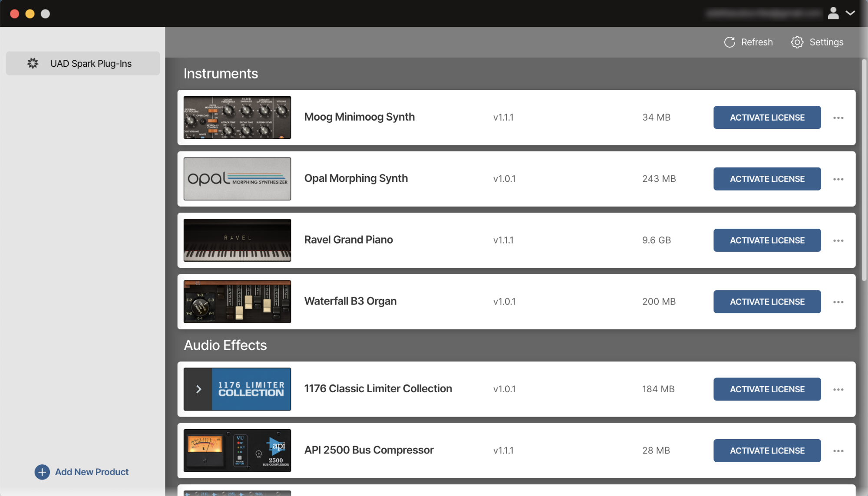Click the 9.6 GB size of Ravel Grand Piano
This screenshot has width=868, height=496.
[657, 240]
